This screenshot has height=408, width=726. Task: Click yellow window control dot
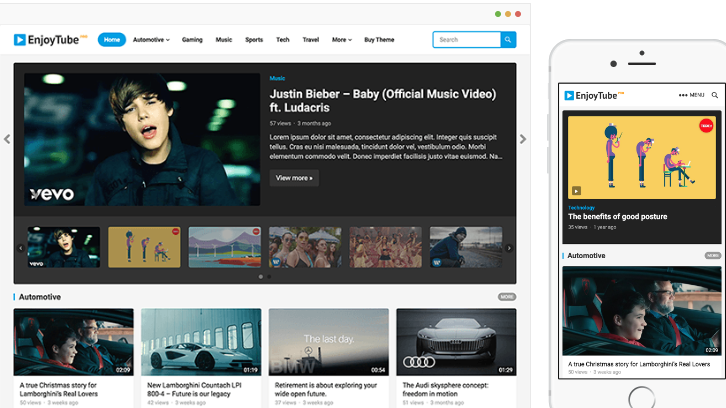point(508,14)
